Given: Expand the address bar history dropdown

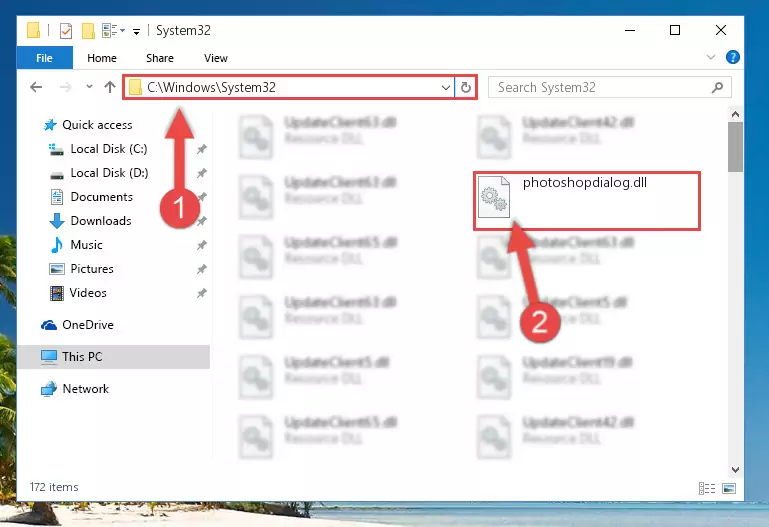Looking at the screenshot, I should 445,88.
